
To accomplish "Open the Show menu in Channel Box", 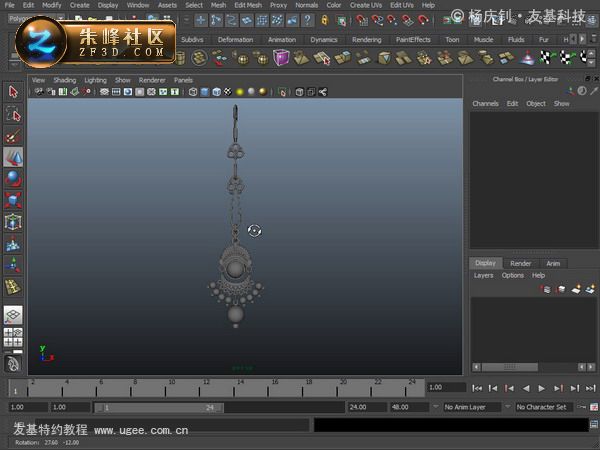I will 561,104.
